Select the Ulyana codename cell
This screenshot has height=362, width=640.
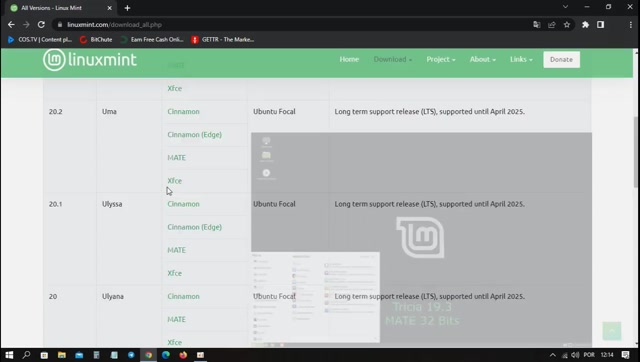tap(113, 296)
